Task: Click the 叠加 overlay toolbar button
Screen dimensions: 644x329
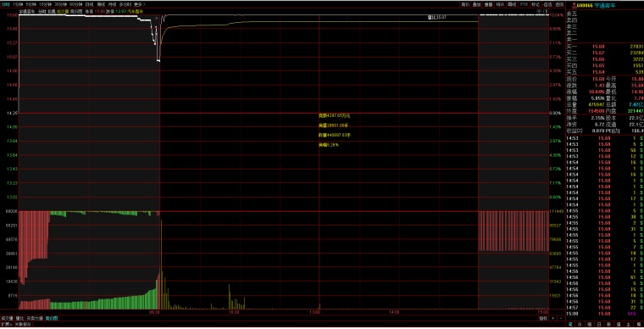Action: tap(476, 4)
